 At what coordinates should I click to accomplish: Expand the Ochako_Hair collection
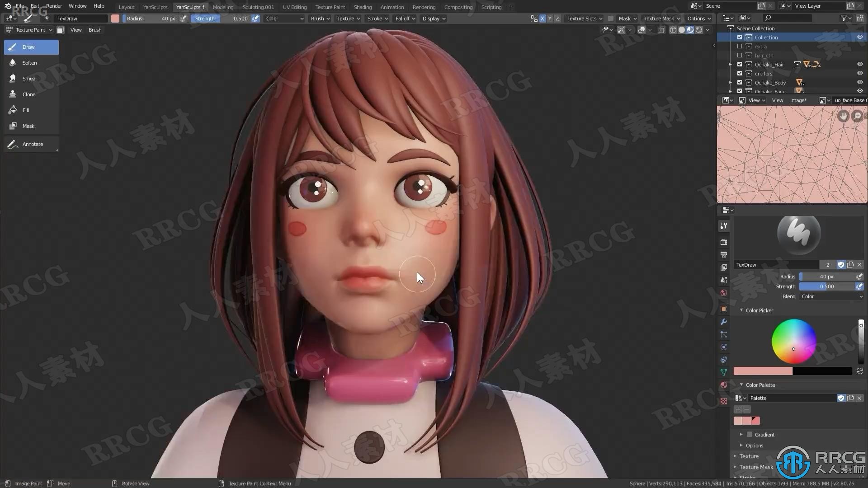(x=731, y=65)
